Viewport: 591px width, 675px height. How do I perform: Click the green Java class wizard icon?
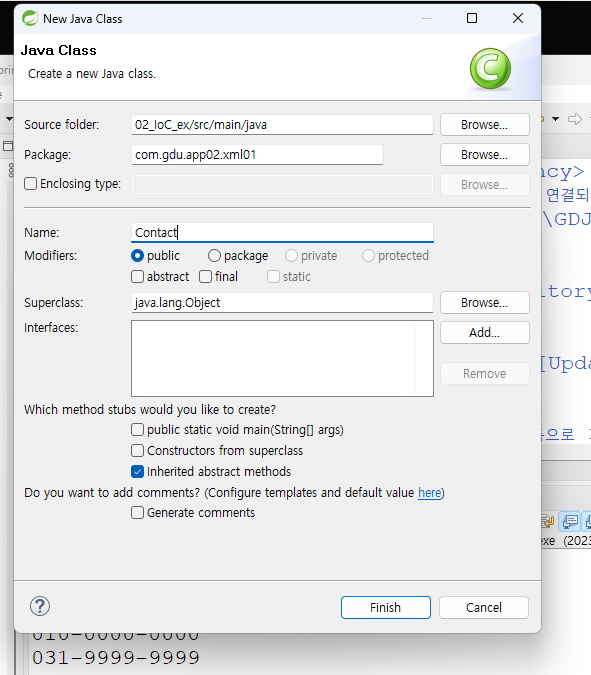click(490, 69)
